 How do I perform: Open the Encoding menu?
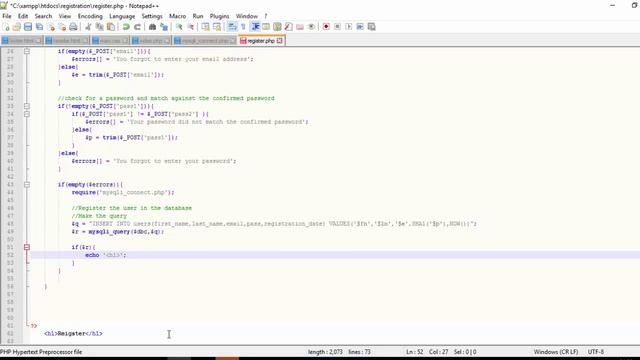click(90, 16)
